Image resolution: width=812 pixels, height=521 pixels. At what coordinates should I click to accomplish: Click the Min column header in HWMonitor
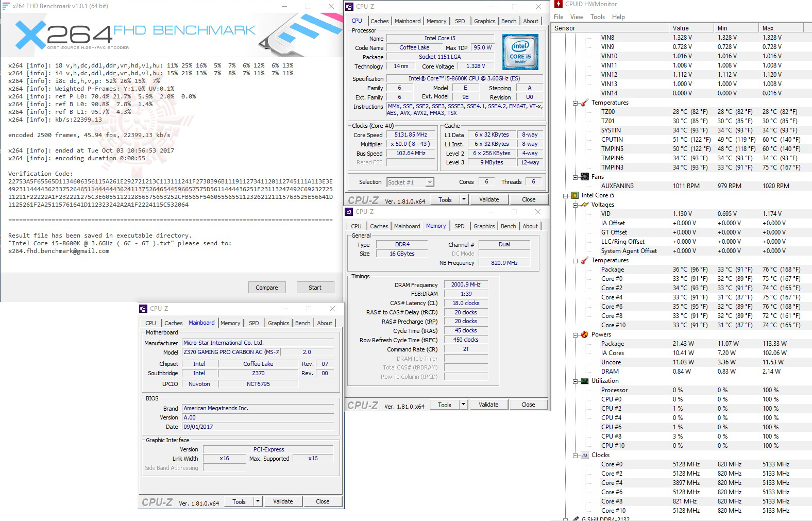[737, 28]
